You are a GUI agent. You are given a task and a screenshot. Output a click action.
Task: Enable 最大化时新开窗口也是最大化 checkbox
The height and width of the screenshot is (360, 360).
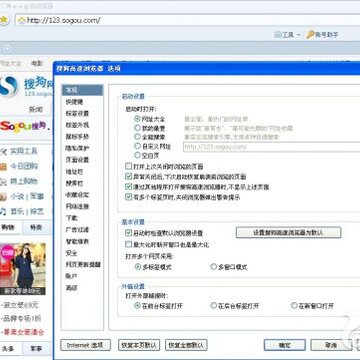128,244
